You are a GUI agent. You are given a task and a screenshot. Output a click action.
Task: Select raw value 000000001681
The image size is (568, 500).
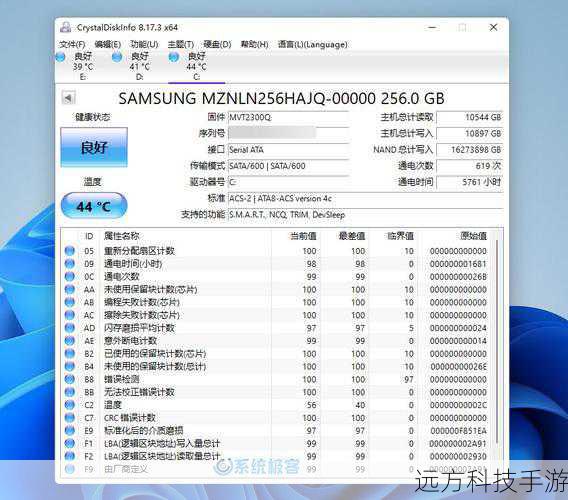(x=458, y=264)
